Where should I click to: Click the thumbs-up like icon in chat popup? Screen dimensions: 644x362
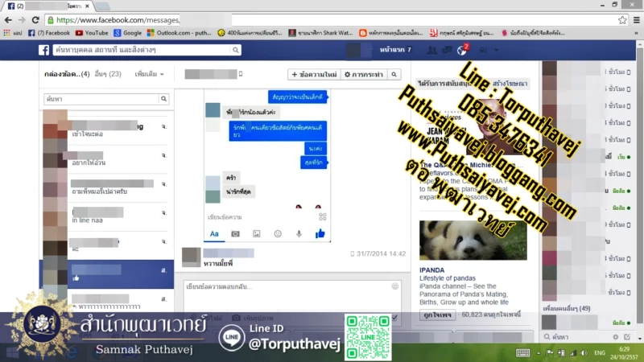pyautogui.click(x=320, y=233)
